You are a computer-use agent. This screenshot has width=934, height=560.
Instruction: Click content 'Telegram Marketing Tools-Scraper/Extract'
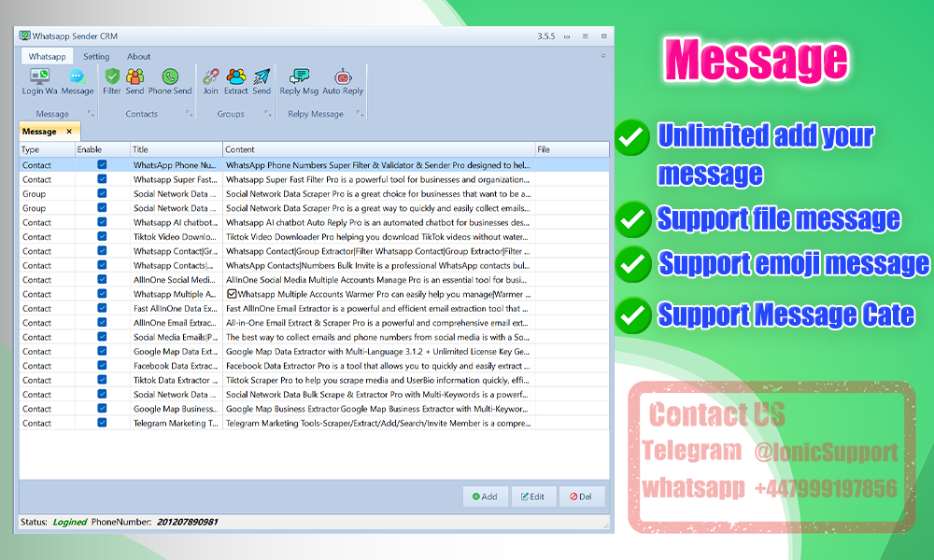click(x=377, y=423)
